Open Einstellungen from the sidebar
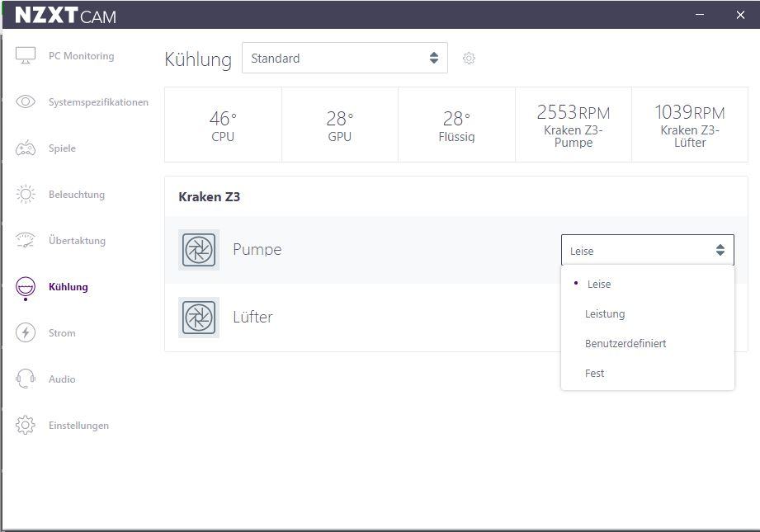 click(x=78, y=426)
